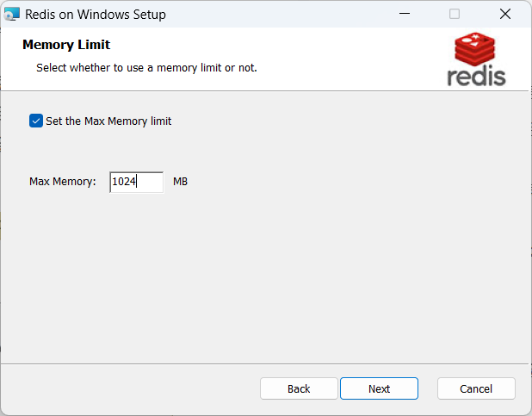Screen dimensions: 532x416
Task: Go to the Next setup step
Action: click(x=379, y=388)
